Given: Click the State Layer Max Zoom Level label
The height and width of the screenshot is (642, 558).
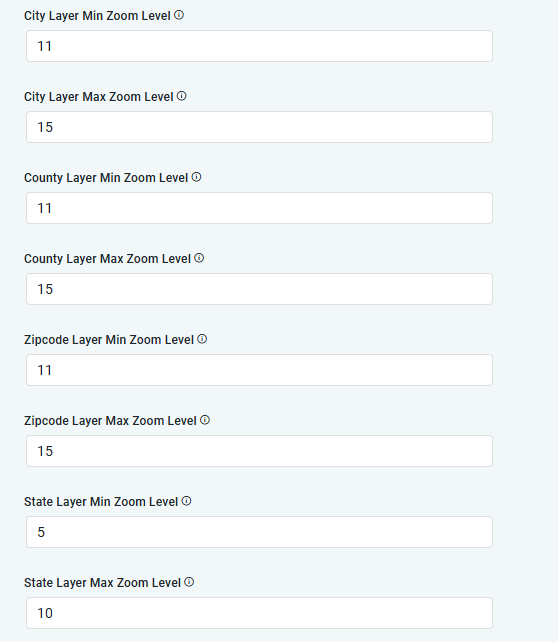Looking at the screenshot, I should click(x=102, y=583).
